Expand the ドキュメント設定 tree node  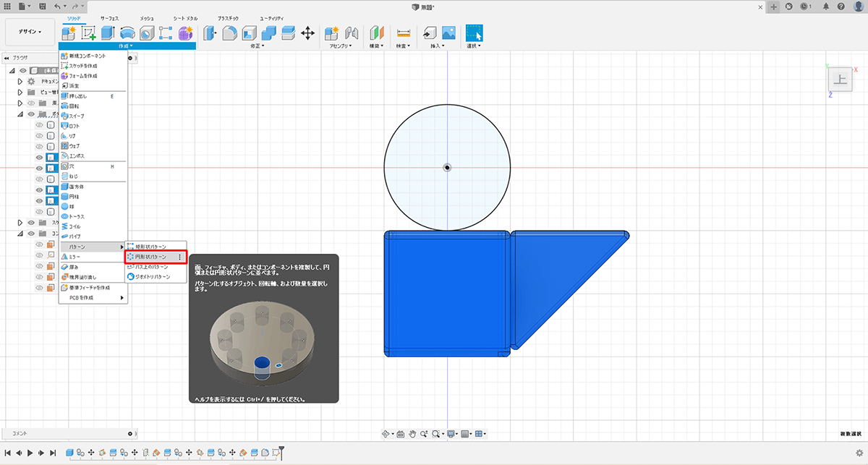click(x=20, y=82)
